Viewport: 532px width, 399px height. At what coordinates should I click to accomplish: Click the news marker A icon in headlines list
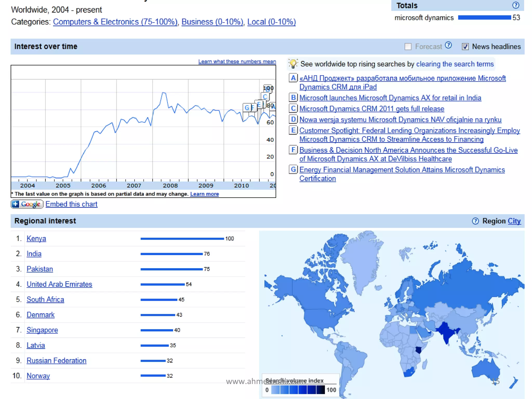tap(293, 78)
